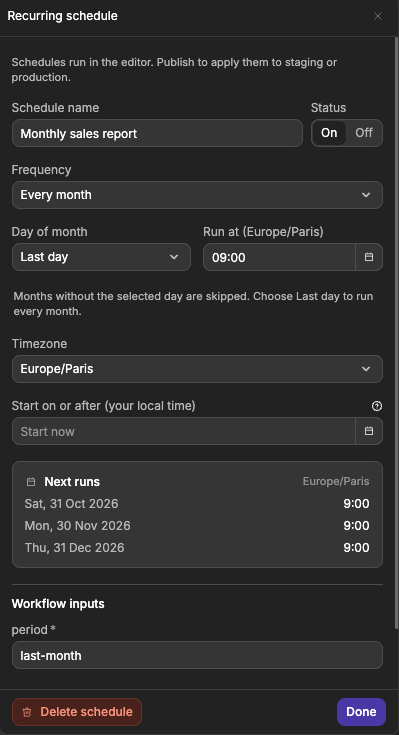Click the "period *" input label

[x=33, y=630]
